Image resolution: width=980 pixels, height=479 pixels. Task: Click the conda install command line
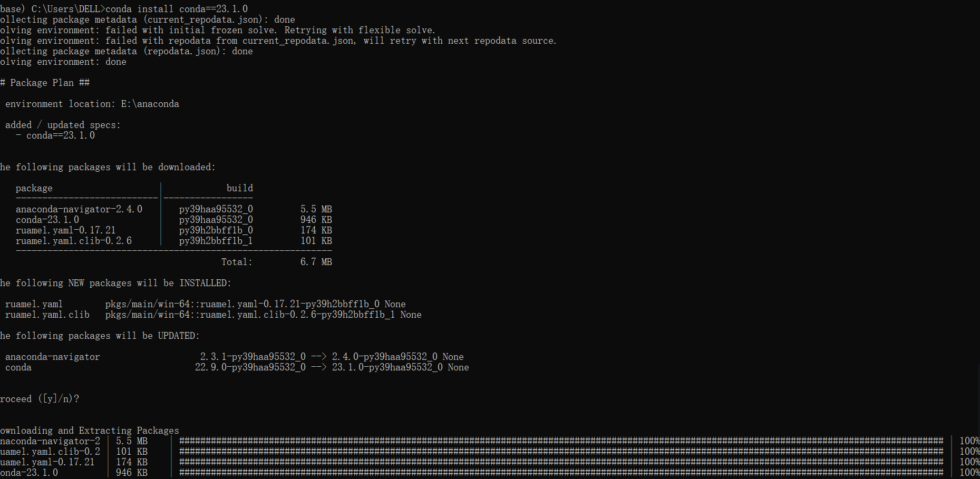point(158,8)
